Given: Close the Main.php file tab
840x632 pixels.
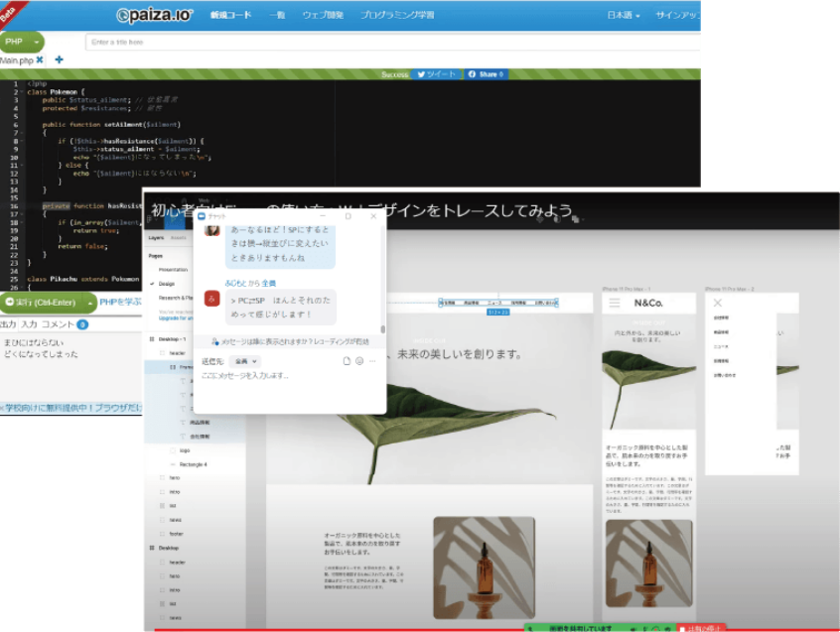Looking at the screenshot, I should click(40, 61).
